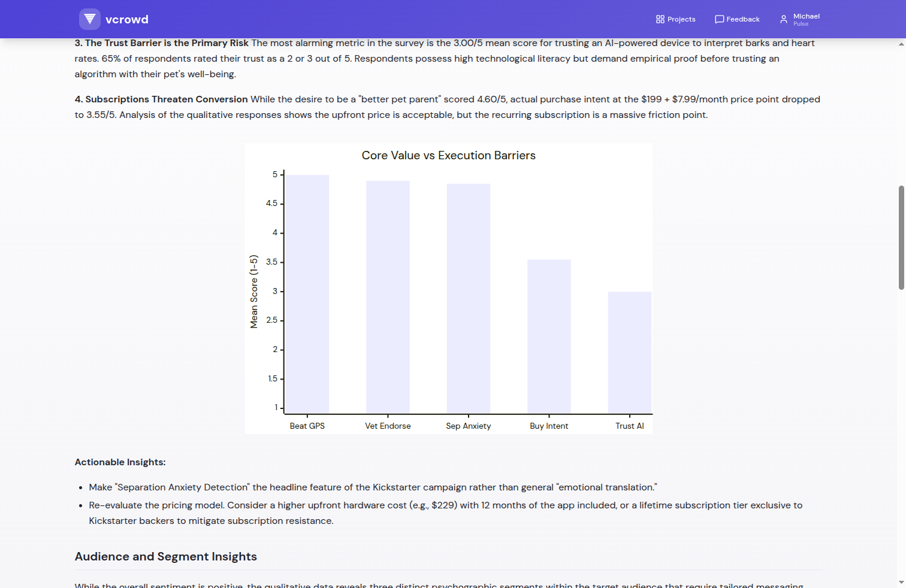Click the '4.5' y-axis tick label
The height and width of the screenshot is (588, 906).
click(272, 204)
